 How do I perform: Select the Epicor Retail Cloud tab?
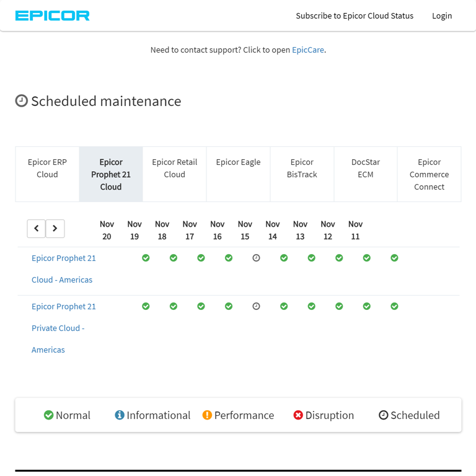[x=175, y=169]
